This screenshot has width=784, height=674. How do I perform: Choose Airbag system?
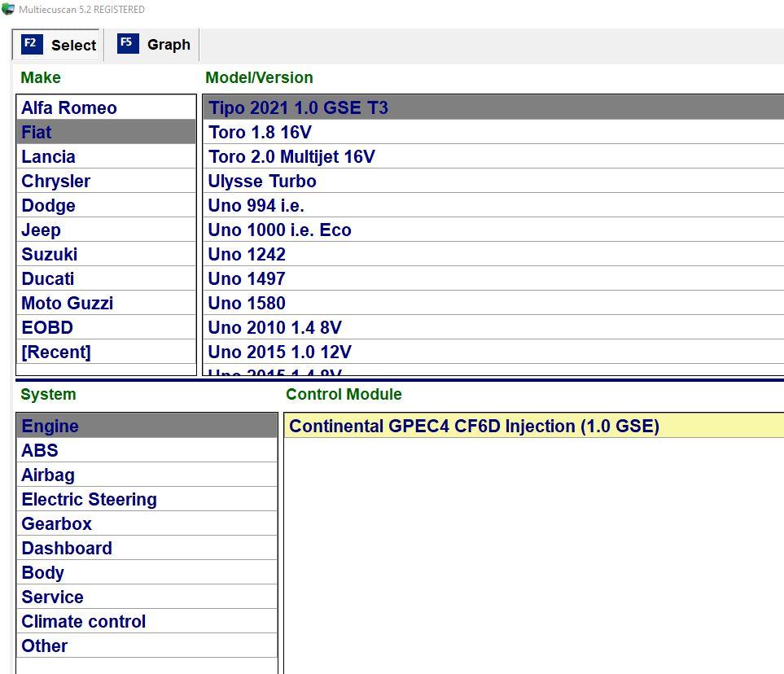pyautogui.click(x=48, y=475)
